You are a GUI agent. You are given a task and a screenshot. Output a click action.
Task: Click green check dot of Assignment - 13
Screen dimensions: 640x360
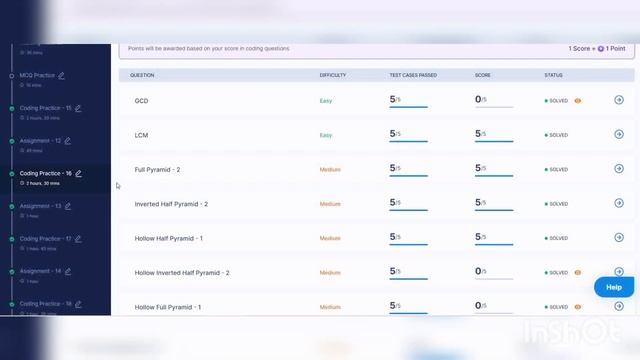tap(12, 206)
